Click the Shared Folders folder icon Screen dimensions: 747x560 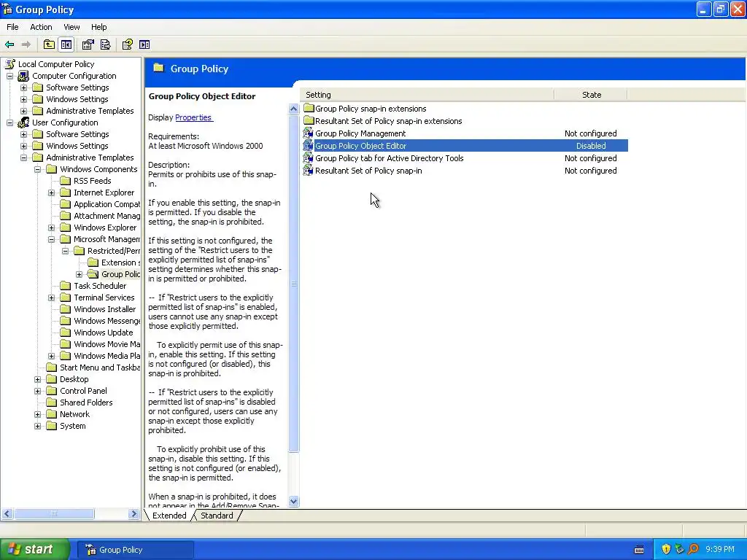point(52,402)
